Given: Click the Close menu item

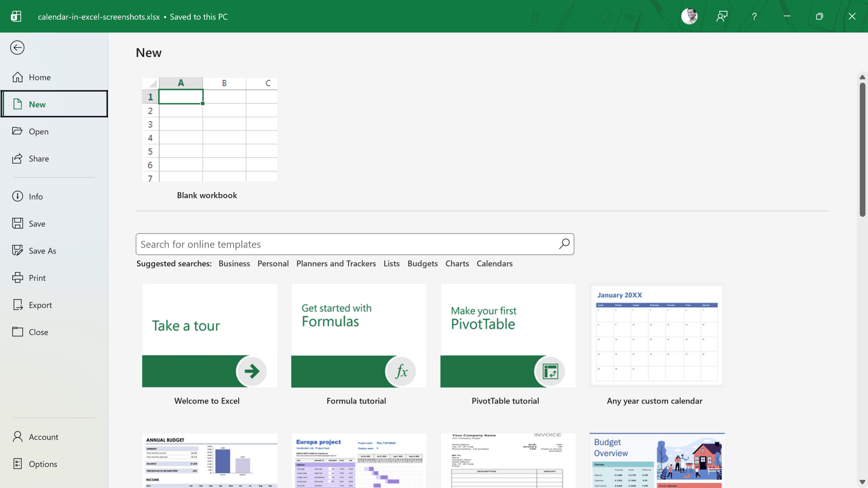Looking at the screenshot, I should pyautogui.click(x=54, y=332).
